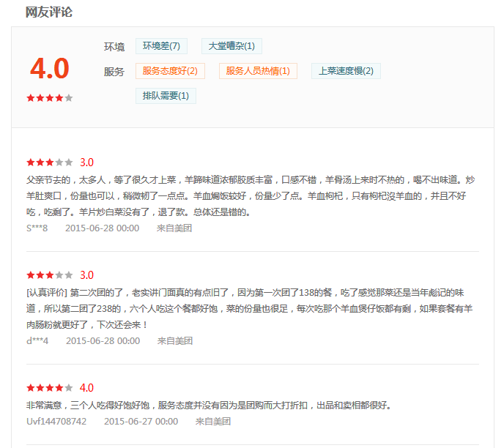504x448 pixels.
Task: Click 来自美团 on S***8's review
Action: tap(174, 228)
